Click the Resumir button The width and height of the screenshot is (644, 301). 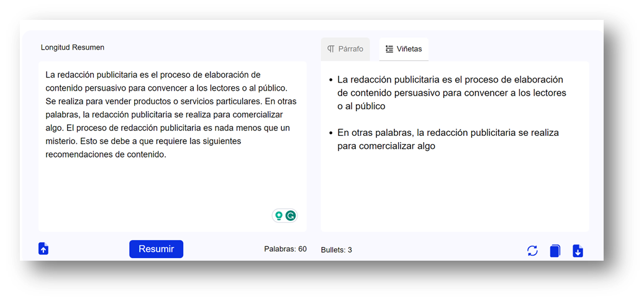click(x=156, y=249)
